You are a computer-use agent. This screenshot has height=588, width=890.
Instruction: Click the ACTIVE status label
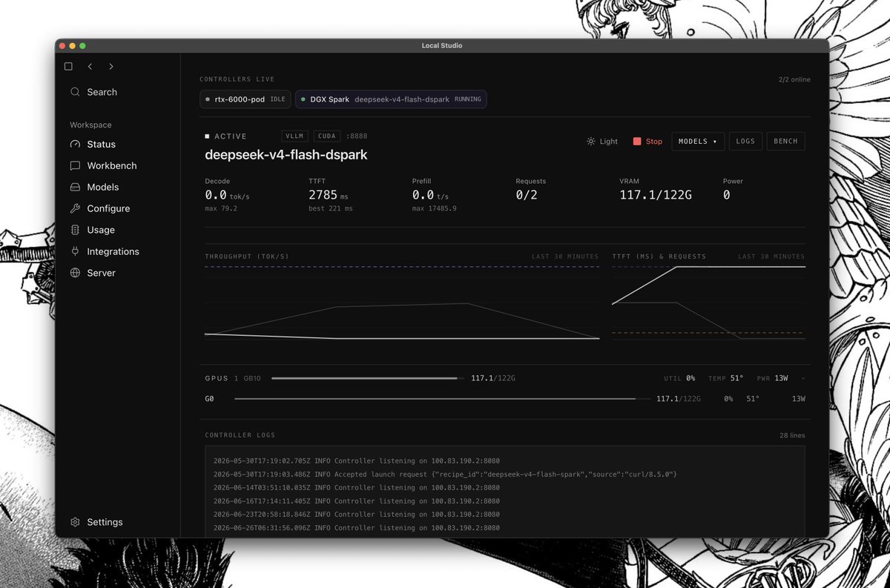[225, 136]
